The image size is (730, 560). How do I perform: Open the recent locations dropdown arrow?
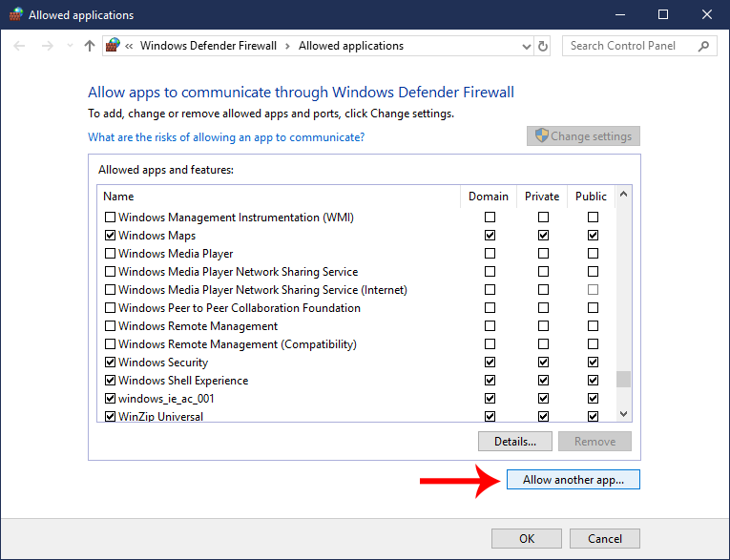point(70,46)
